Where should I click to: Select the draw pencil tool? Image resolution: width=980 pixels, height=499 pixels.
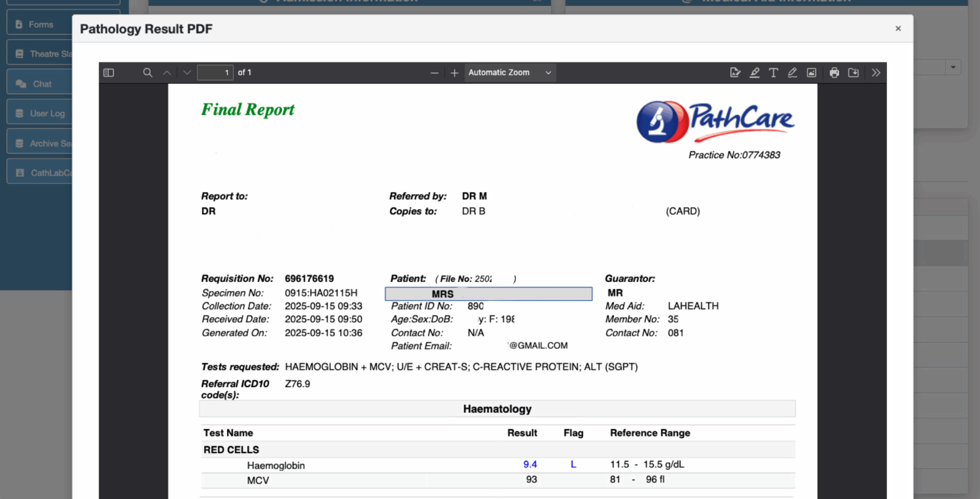pos(792,73)
